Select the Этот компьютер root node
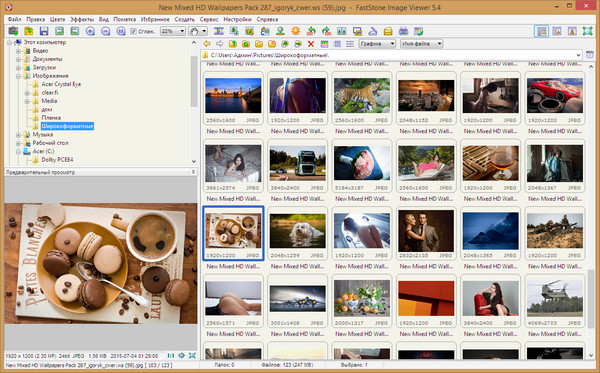Image resolution: width=600 pixels, height=373 pixels. pos(45,42)
